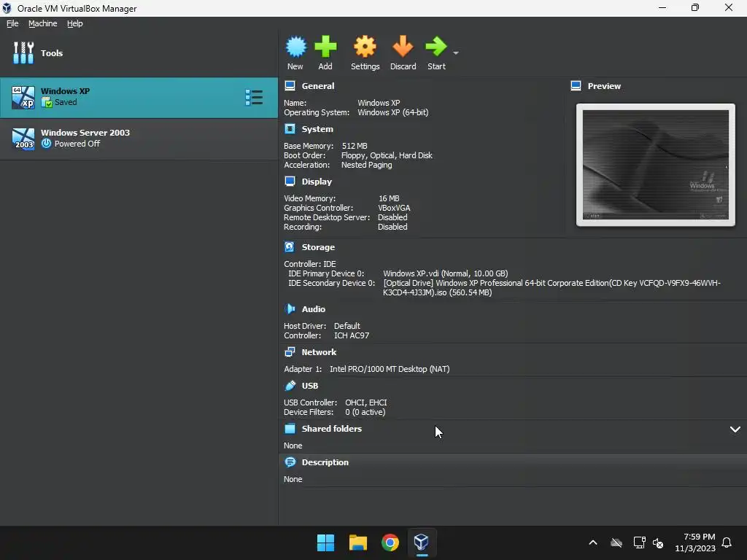Click the Network section icon

290,352
